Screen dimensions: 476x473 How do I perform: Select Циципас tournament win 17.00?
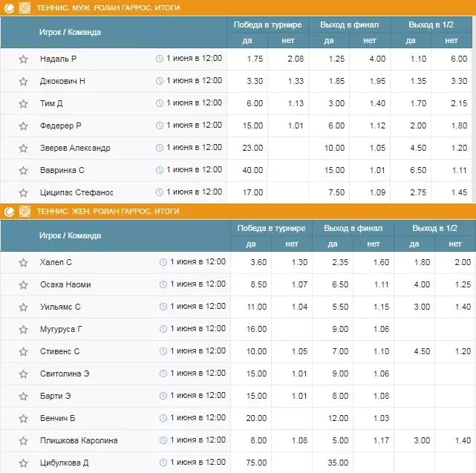coord(253,192)
